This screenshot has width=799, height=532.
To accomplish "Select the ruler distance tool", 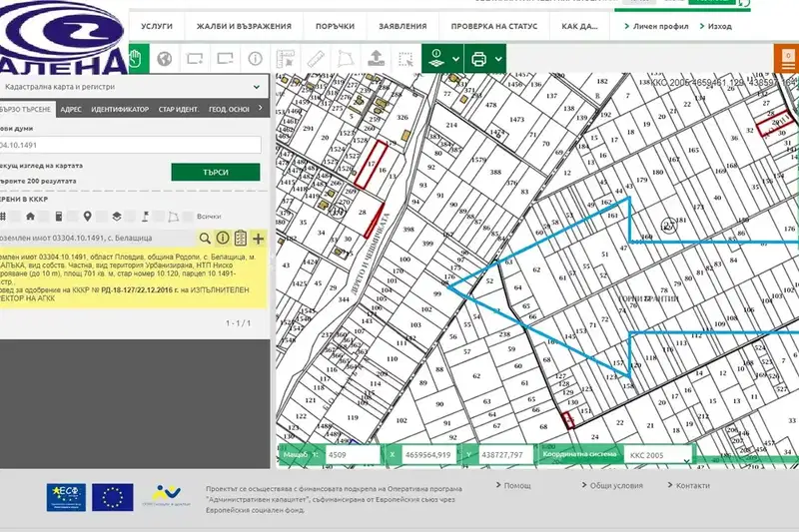I will (316, 59).
